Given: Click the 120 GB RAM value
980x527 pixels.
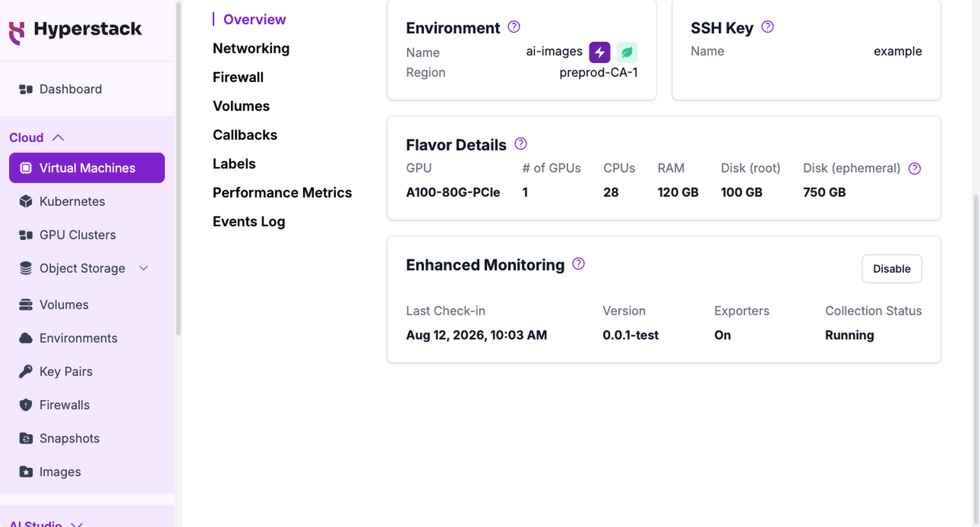Looking at the screenshot, I should 678,192.
